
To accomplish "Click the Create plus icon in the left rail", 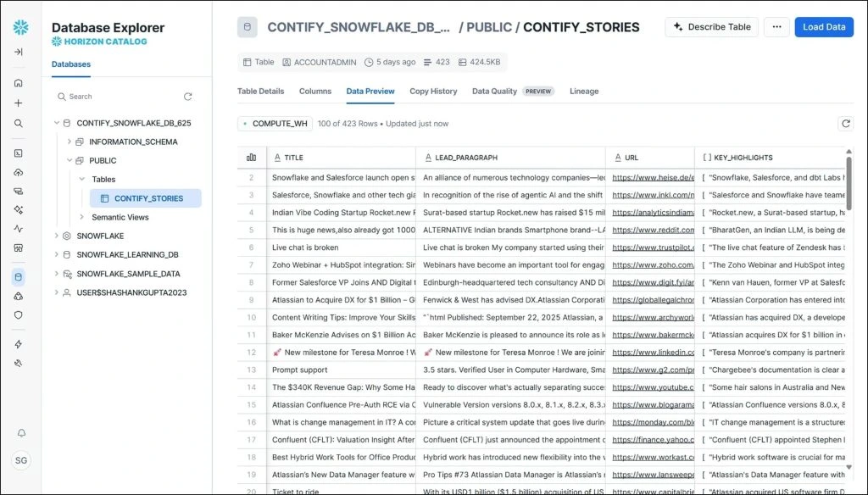I will [x=20, y=103].
